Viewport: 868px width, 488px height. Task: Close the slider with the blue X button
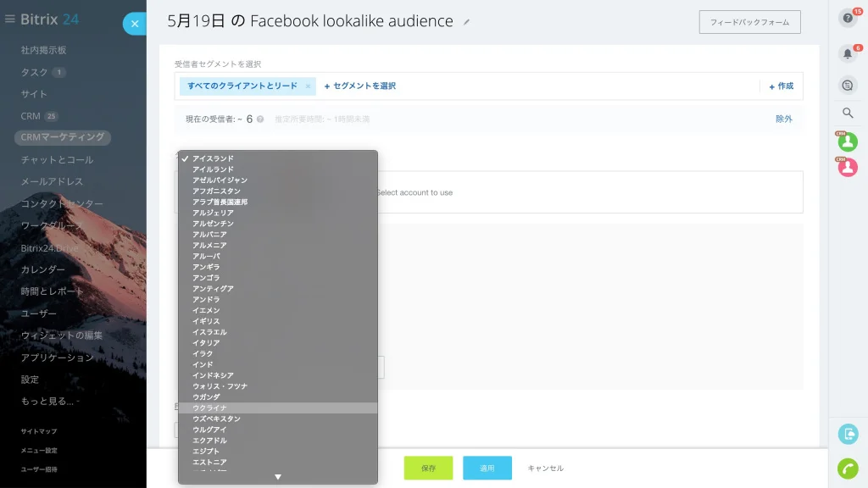click(135, 24)
